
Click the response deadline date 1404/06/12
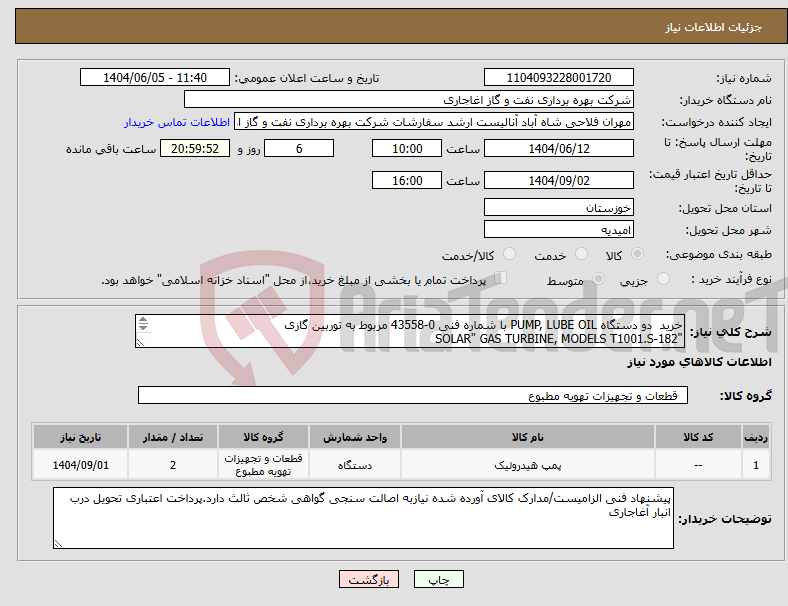pos(559,148)
